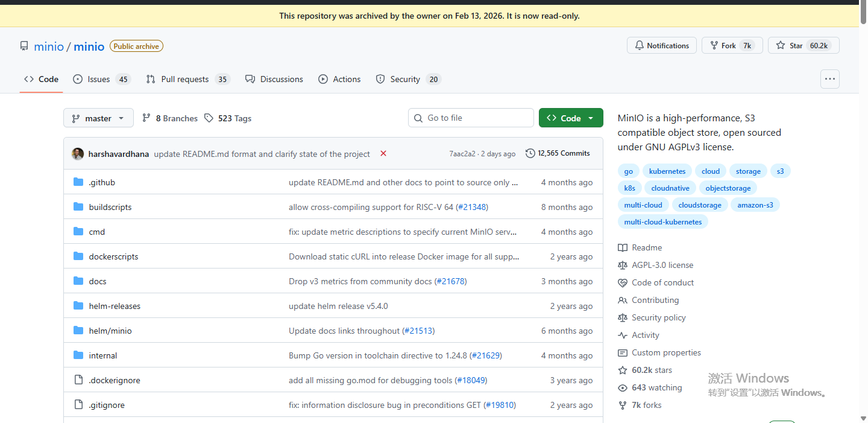Open the green Code dropdown

click(570, 118)
